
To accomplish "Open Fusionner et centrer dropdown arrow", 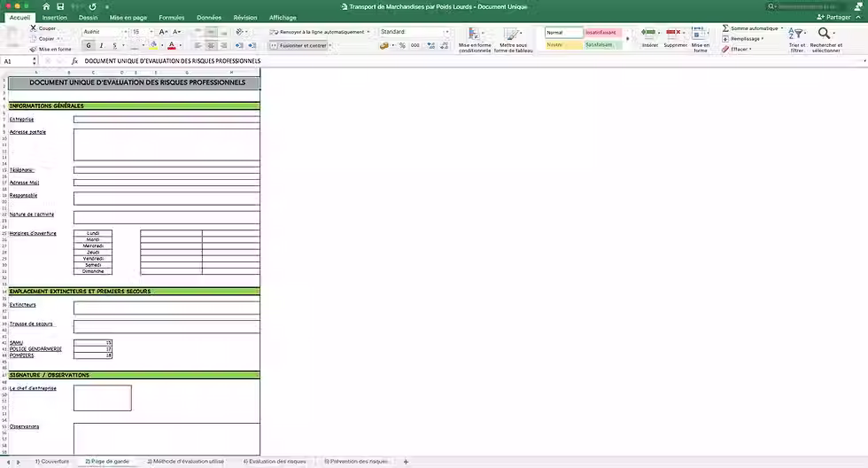I will pos(330,45).
